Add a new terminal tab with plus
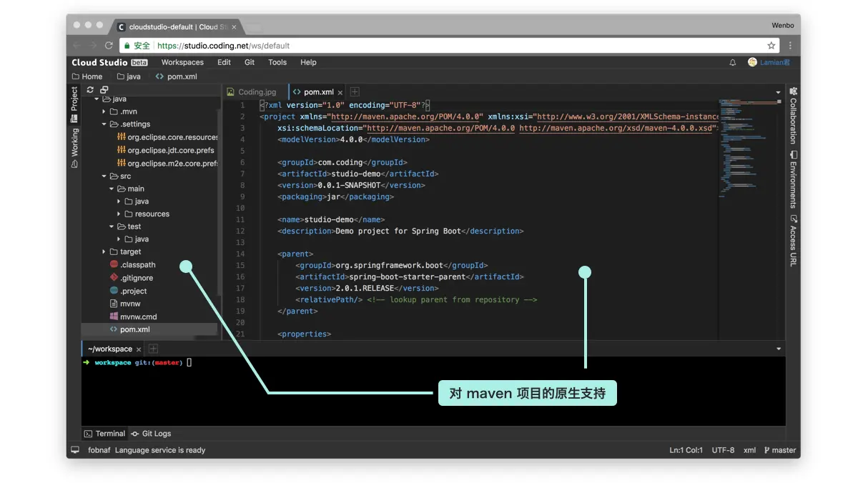This screenshot has width=868, height=483. point(153,349)
